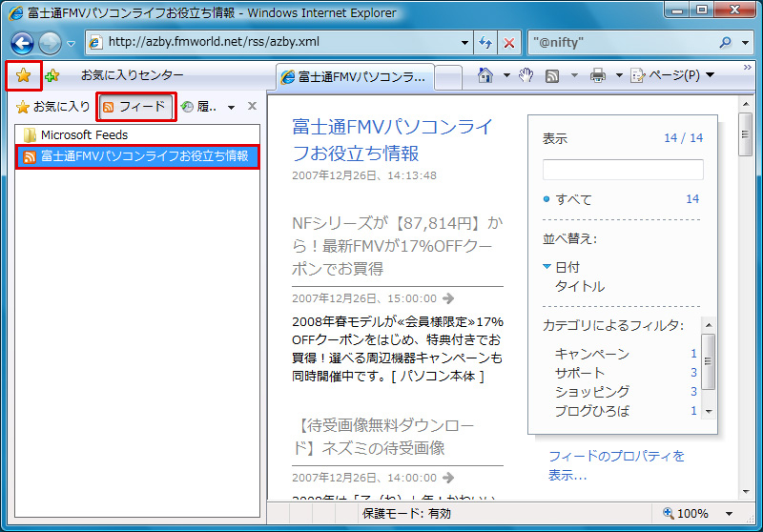Screen dimensions: 763x532
Task: Filter by キャンペーン category
Action: point(592,354)
